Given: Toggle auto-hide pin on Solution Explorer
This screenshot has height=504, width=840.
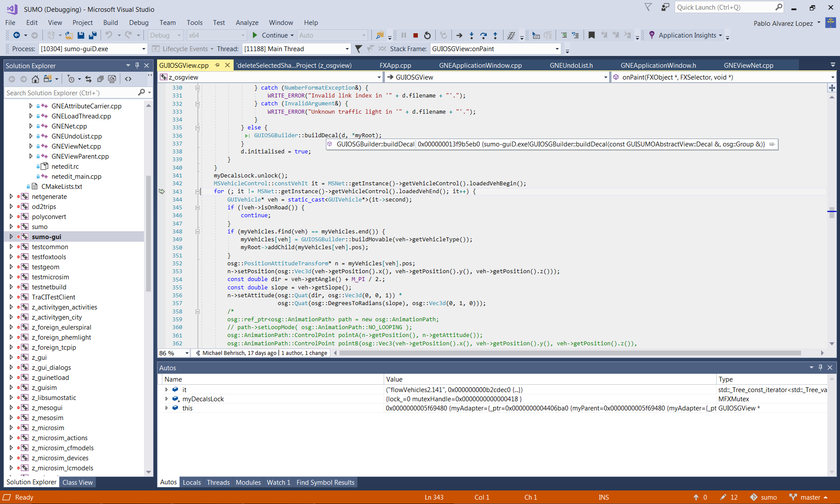Looking at the screenshot, I should [137, 65].
